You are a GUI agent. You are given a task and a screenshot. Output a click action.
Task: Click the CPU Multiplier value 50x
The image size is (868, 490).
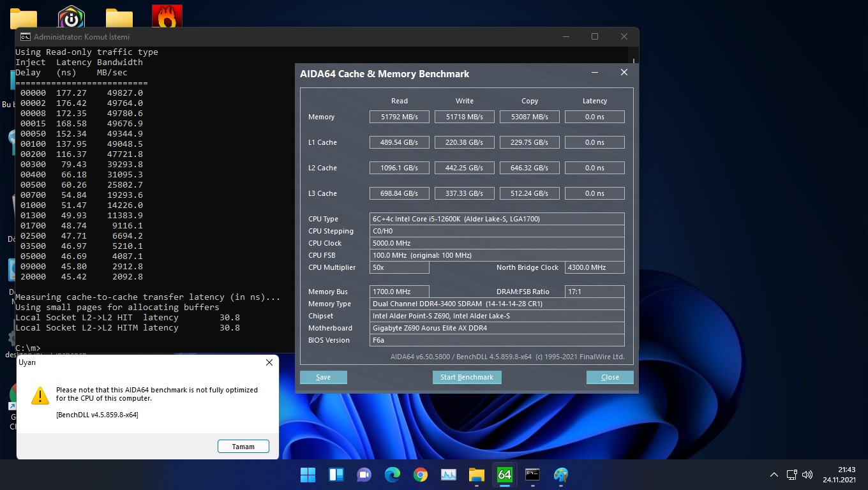click(x=400, y=267)
